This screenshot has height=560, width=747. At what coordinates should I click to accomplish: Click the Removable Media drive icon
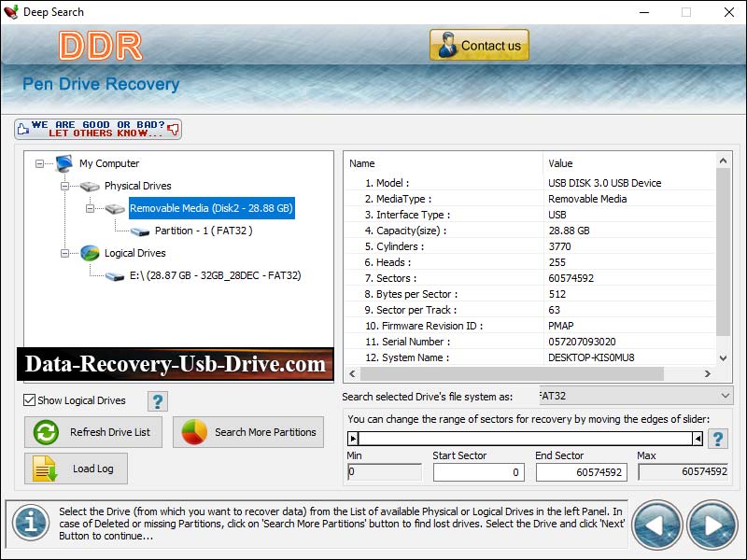coord(115,208)
